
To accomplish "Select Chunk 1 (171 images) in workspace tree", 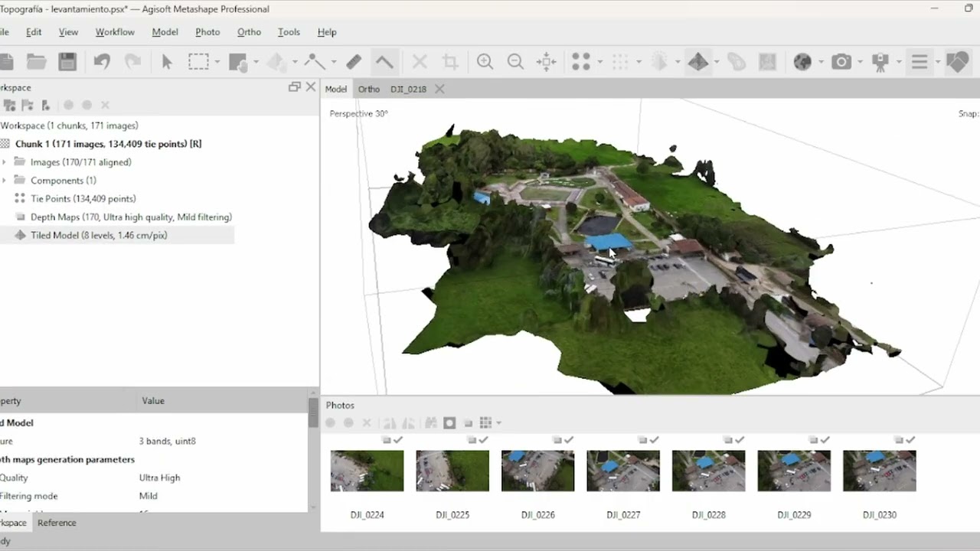I will point(108,144).
